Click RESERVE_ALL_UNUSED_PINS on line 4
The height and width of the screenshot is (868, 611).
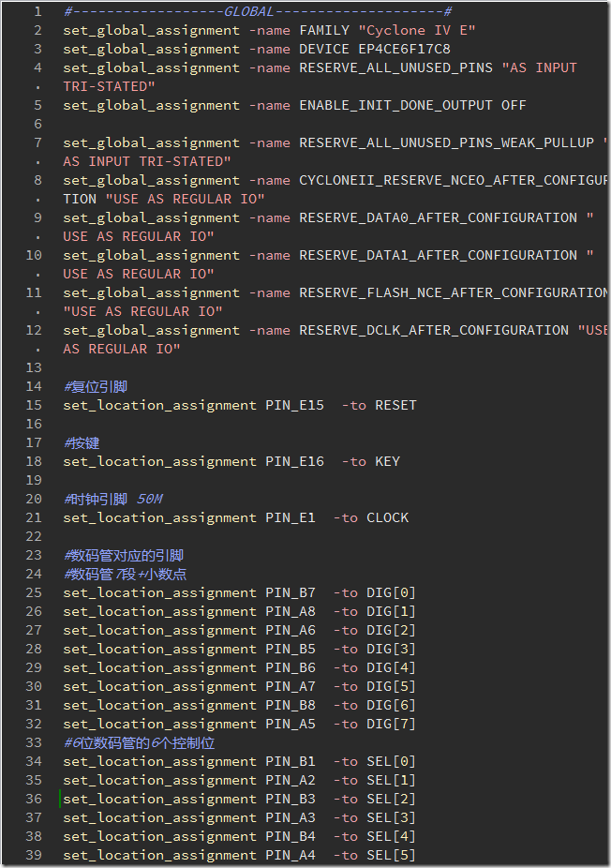tap(395, 68)
